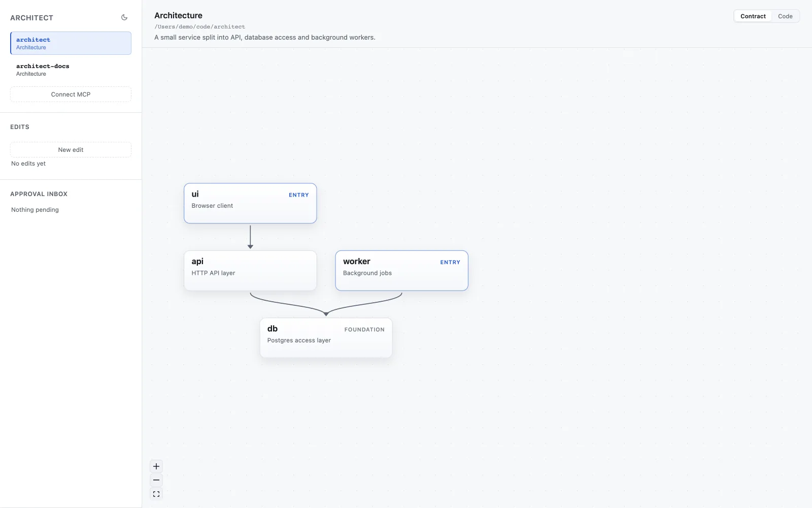Click the ENTRY badge on worker node
Viewport: 812px width, 508px height.
point(450,263)
